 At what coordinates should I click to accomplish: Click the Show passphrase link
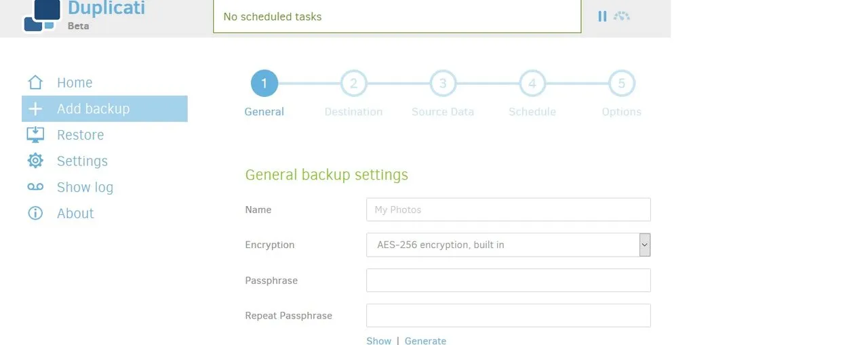click(379, 341)
